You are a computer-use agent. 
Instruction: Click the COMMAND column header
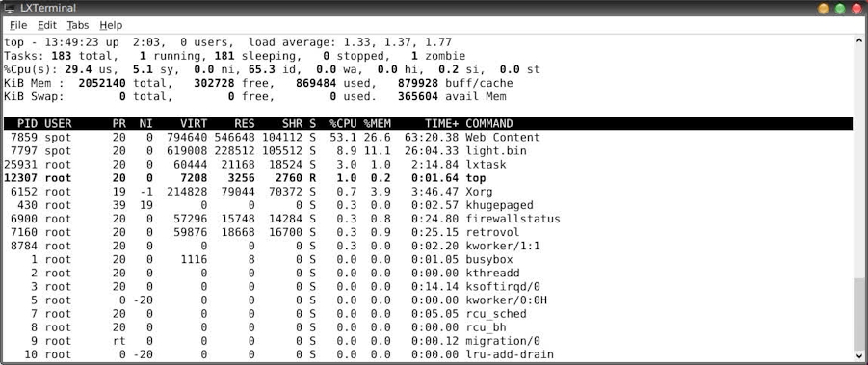[x=489, y=124]
